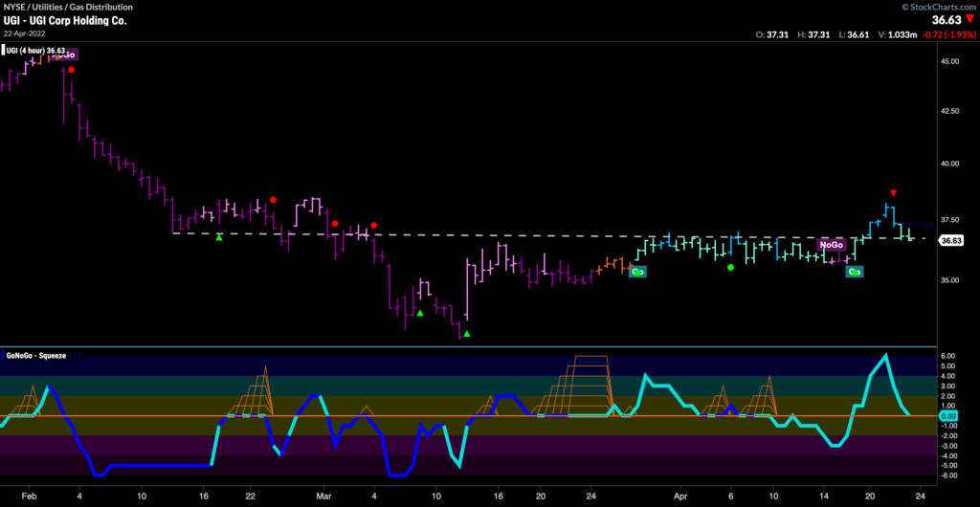Click the purple NoGo label near April 14

pos(833,246)
